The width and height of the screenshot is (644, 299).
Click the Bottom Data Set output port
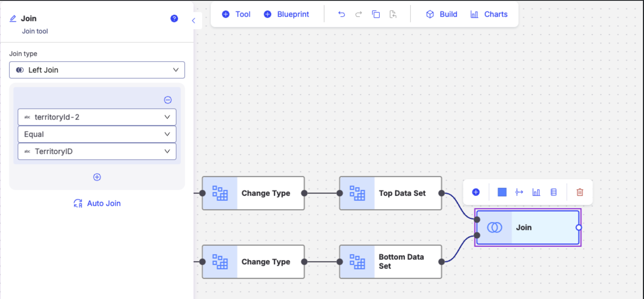tap(442, 262)
